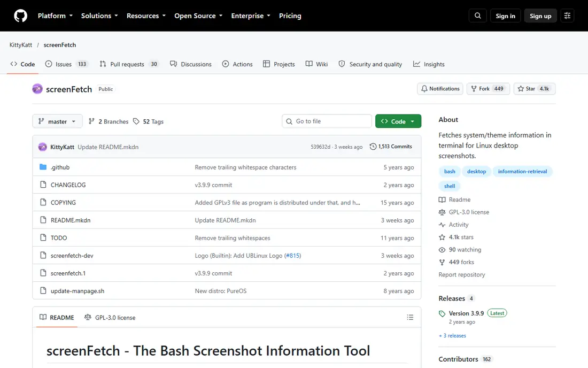Click the tag icon next to Version 3.9.9

click(x=442, y=313)
